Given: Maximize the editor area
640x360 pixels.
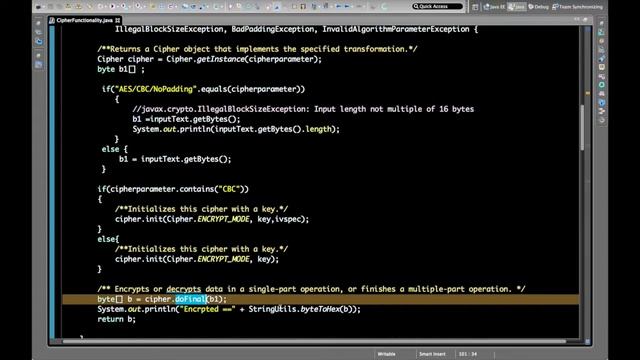Looking at the screenshot, I should [x=585, y=19].
